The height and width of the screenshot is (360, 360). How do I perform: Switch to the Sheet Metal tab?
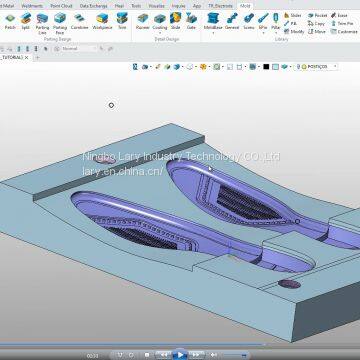coord(7,6)
